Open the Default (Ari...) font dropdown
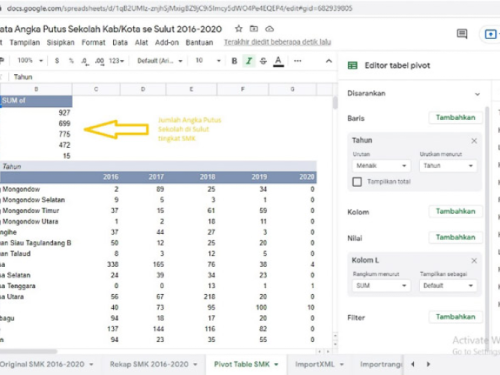Viewport: 500px width, 375px height. pyautogui.click(x=160, y=61)
